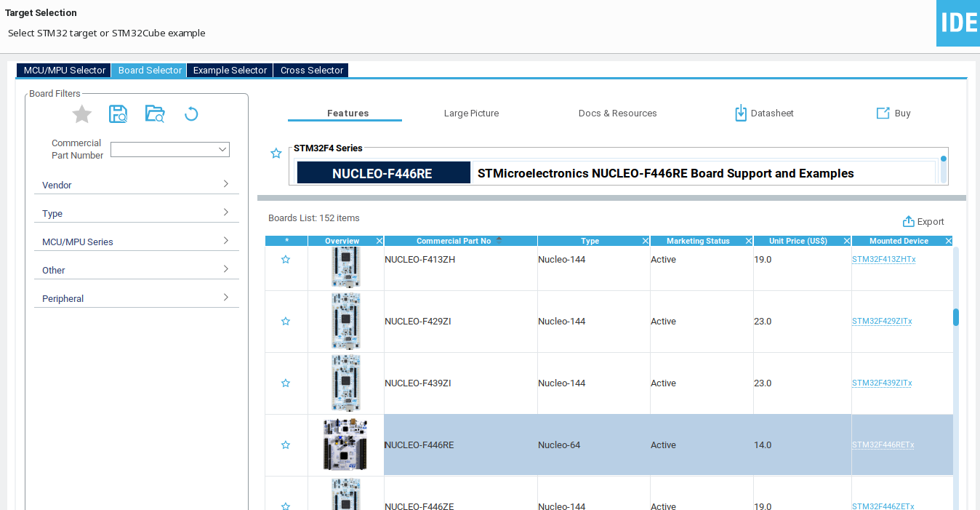Open the STM32F413ZHTx device link

(883, 259)
